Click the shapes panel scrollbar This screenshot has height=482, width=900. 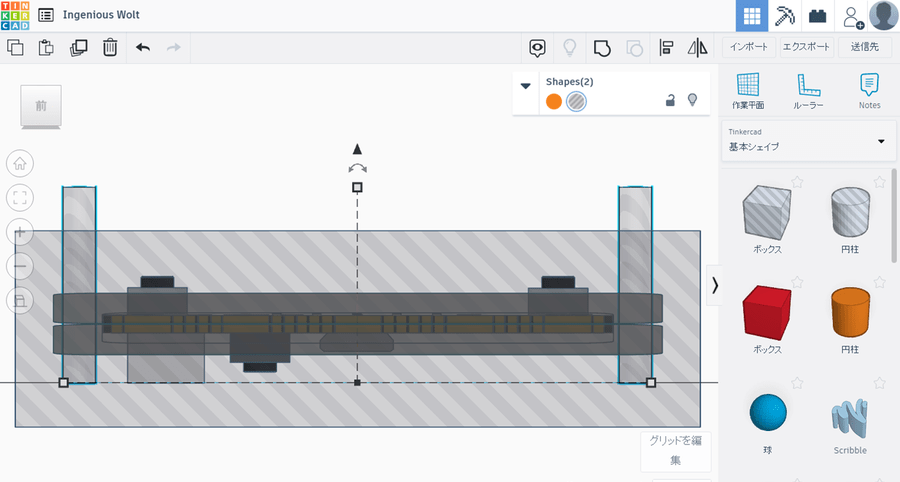(x=893, y=215)
